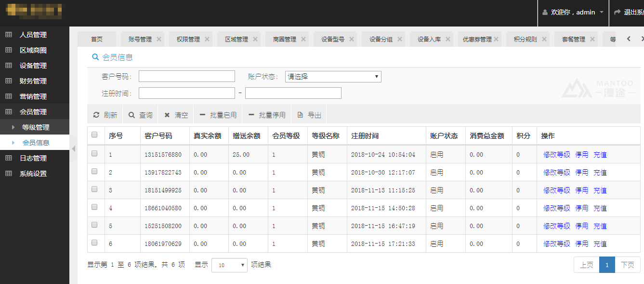Open the admin user dropdown menu

point(573,12)
